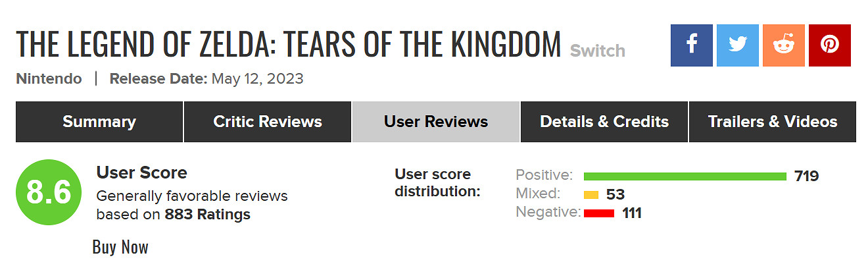This screenshot has width=868, height=270.
Task: Share via the Reddit icon
Action: pyautogui.click(x=784, y=45)
